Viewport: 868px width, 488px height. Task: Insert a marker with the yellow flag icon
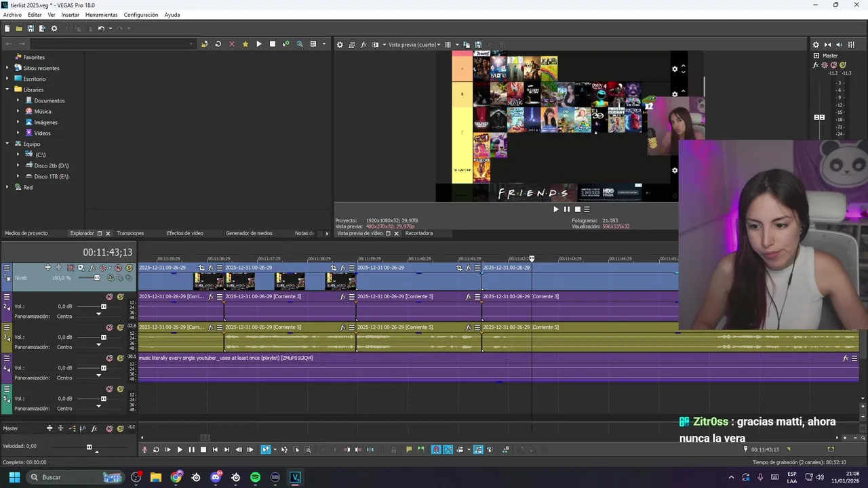(409, 449)
